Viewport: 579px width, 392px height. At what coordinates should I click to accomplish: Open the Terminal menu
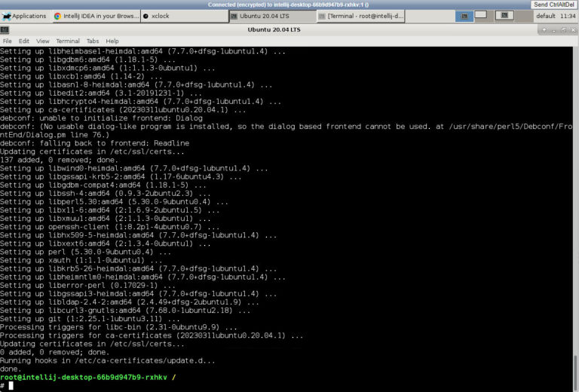(68, 41)
